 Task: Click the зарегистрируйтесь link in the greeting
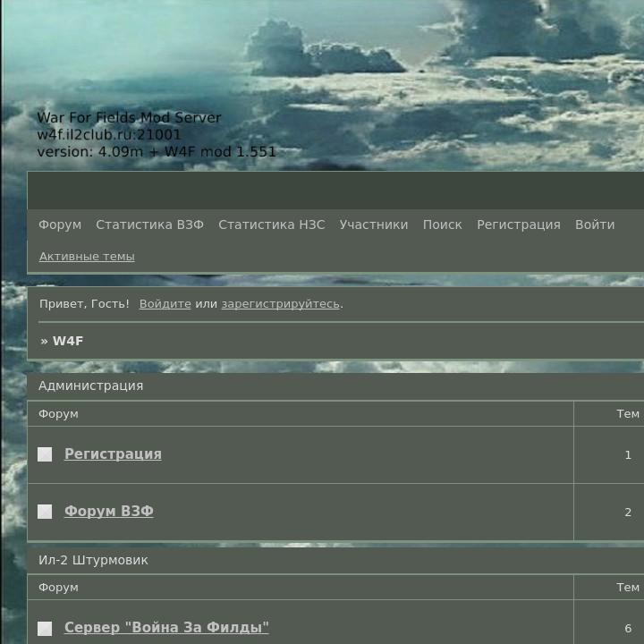point(280,304)
